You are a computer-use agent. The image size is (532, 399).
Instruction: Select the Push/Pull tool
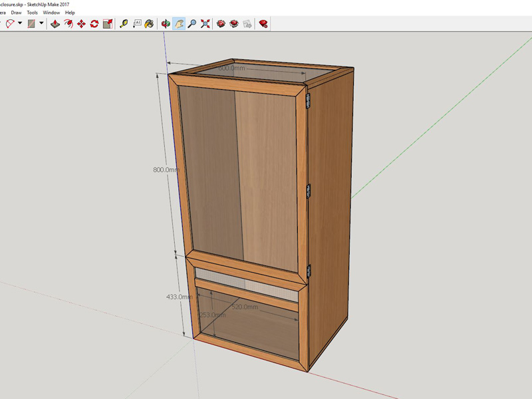[55, 23]
